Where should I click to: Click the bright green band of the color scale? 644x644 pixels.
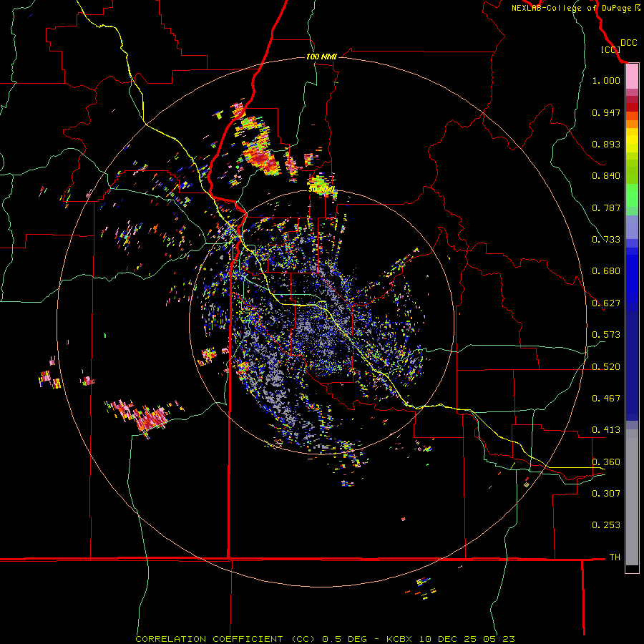click(x=632, y=195)
